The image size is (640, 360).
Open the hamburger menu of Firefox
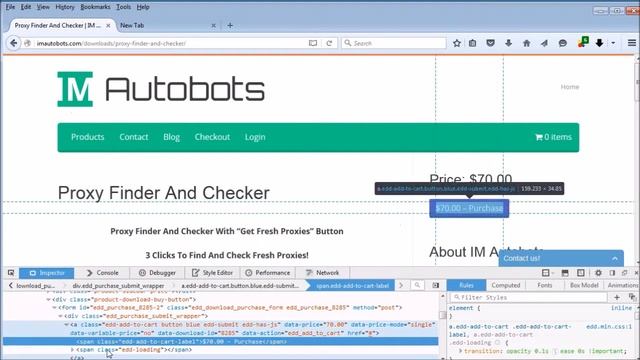pyautogui.click(x=631, y=43)
